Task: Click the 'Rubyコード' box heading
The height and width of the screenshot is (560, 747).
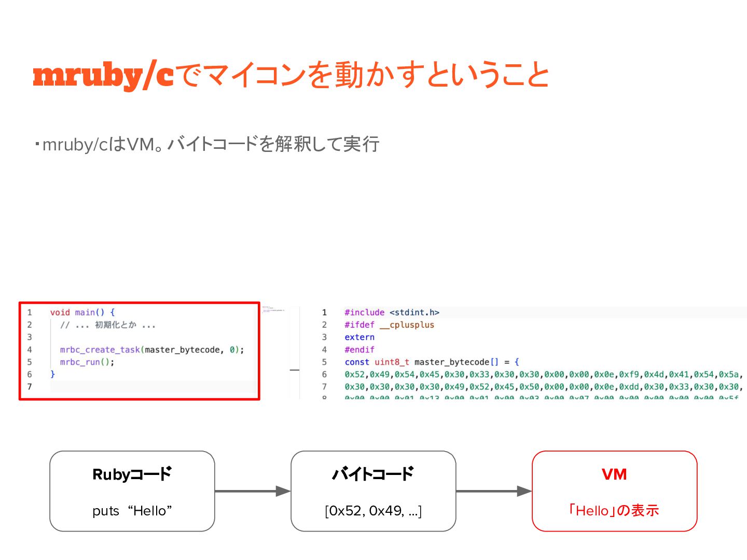Action: pyautogui.click(x=132, y=474)
